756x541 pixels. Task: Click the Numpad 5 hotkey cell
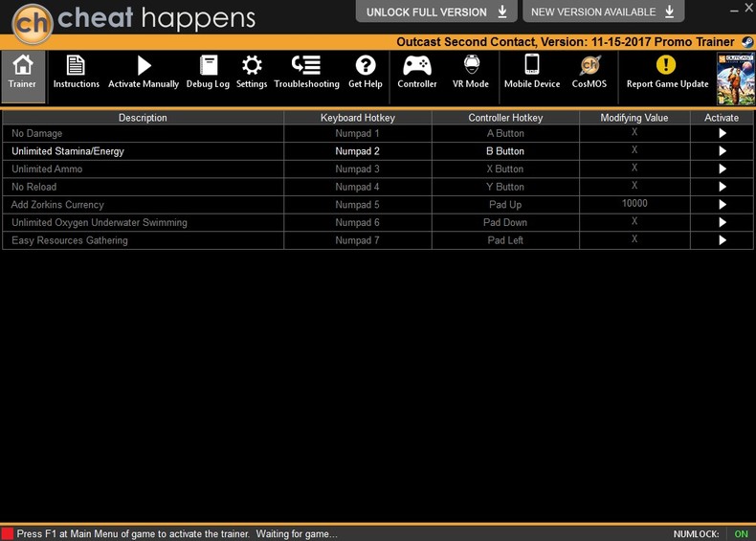coord(358,205)
